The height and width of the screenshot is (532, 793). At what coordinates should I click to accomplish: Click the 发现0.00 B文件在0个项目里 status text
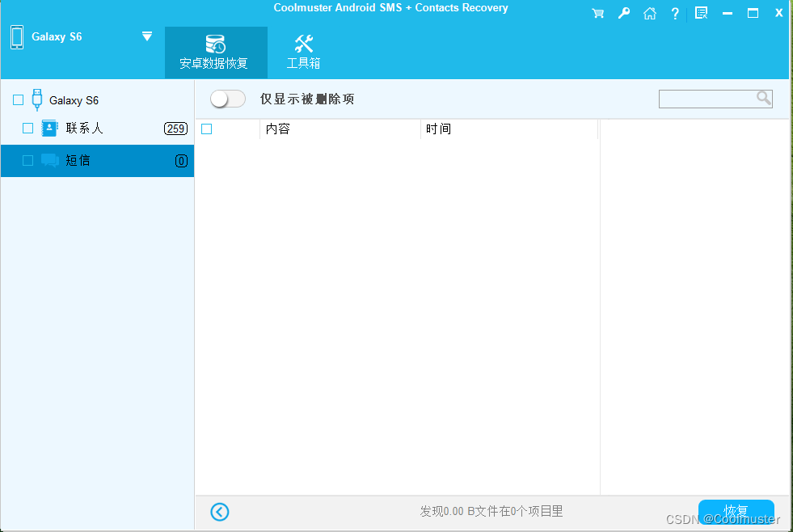[491, 511]
